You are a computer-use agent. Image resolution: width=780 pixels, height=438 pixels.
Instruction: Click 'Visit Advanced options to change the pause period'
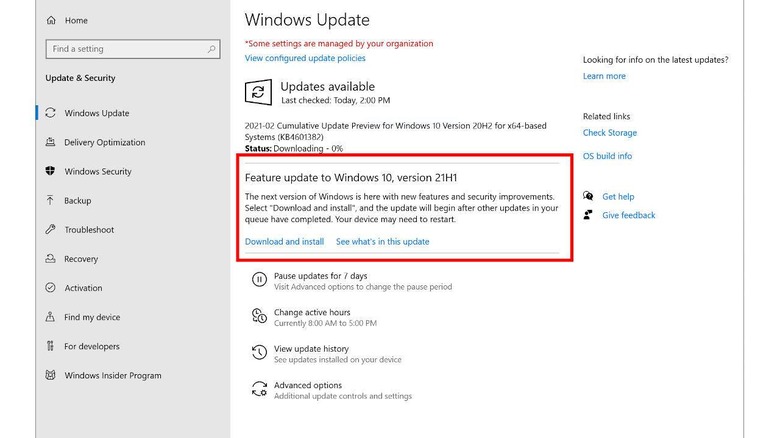[363, 287]
